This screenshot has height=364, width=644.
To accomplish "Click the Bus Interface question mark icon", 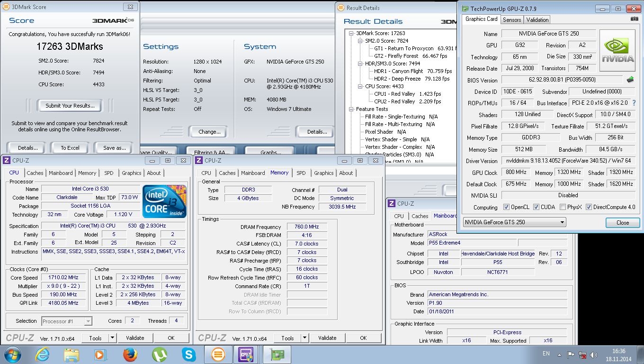I will [634, 103].
